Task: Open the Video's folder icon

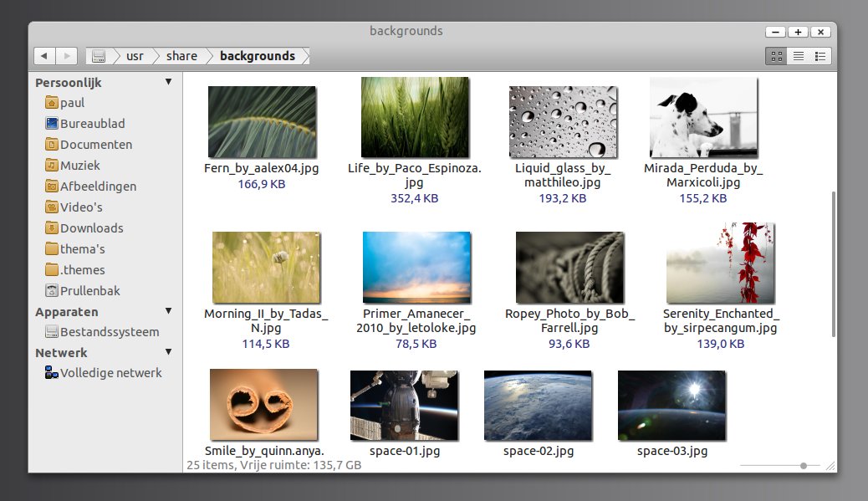Action: click(x=52, y=207)
